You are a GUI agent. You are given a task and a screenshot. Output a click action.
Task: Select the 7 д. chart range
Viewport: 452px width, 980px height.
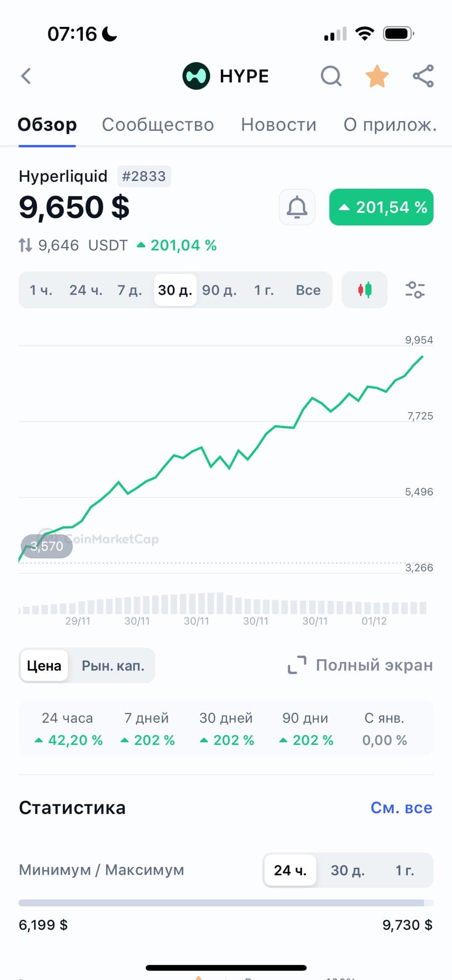click(129, 290)
